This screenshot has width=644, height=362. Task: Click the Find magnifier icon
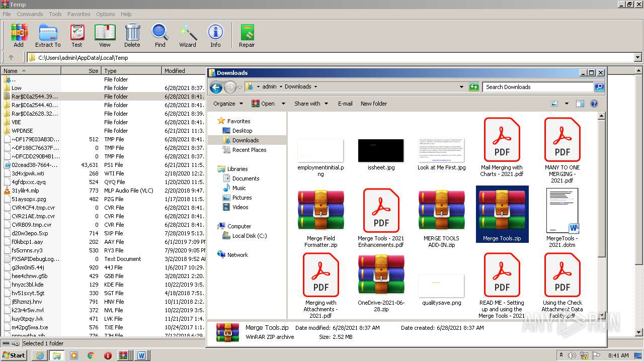(x=160, y=35)
